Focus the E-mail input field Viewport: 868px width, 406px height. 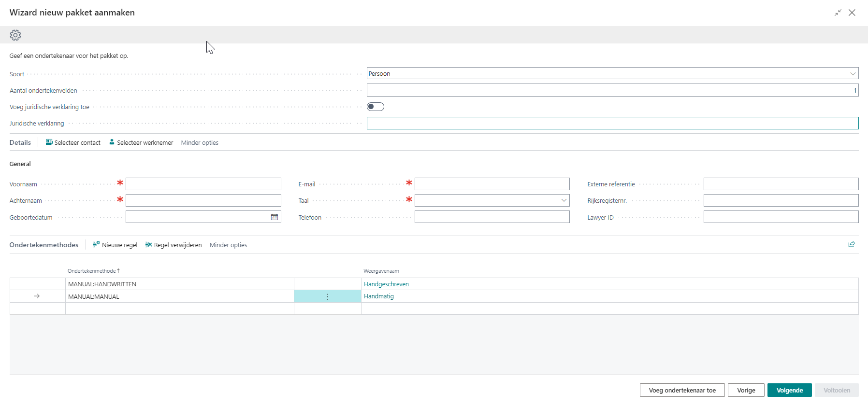pyautogui.click(x=492, y=184)
